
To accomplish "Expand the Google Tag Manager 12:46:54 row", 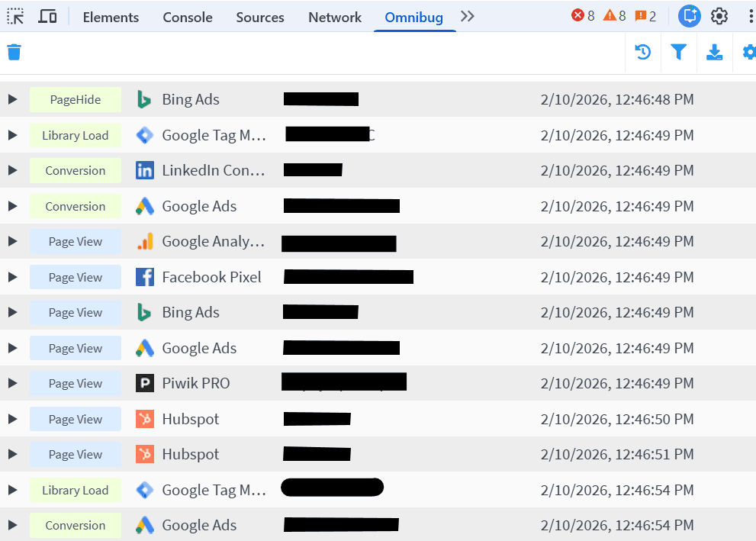I will (12, 490).
